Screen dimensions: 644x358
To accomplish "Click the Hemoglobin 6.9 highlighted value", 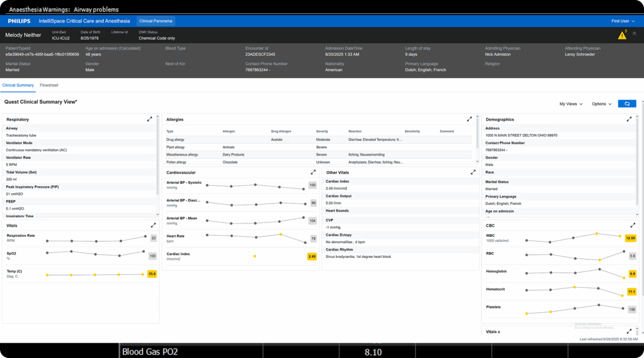I will [x=632, y=274].
